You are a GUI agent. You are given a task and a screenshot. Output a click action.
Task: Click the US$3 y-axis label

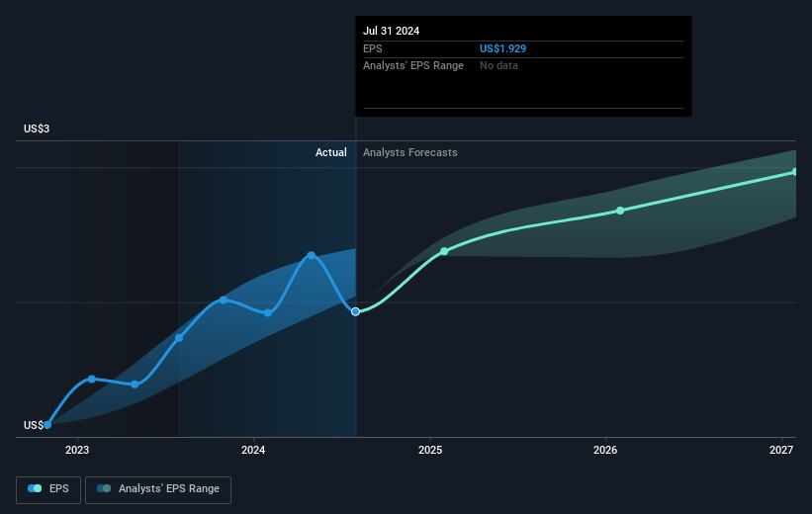(37, 128)
